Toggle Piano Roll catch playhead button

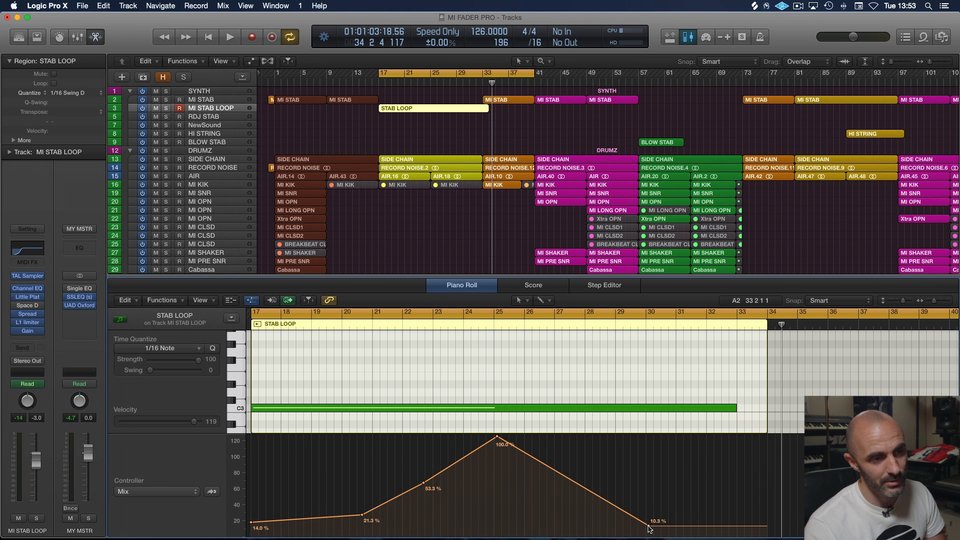coord(308,300)
